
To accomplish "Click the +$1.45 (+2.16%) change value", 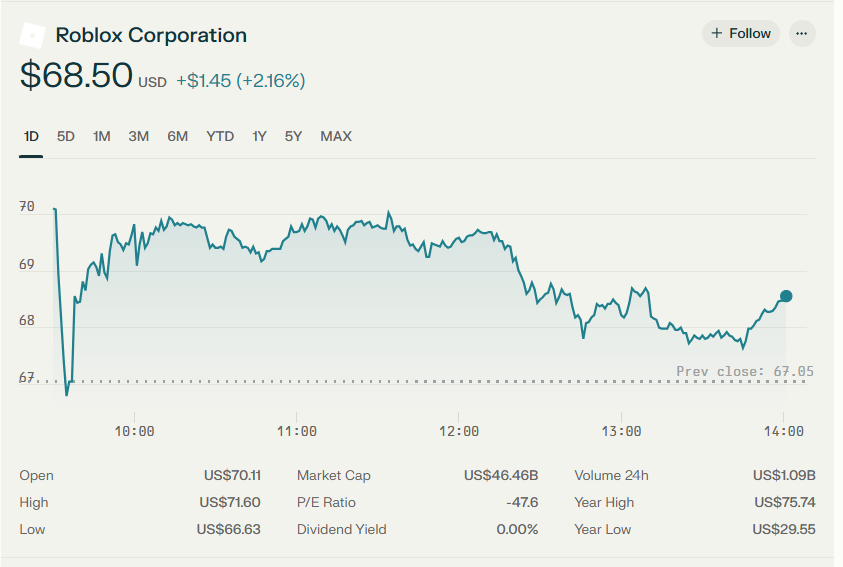I will [241, 81].
